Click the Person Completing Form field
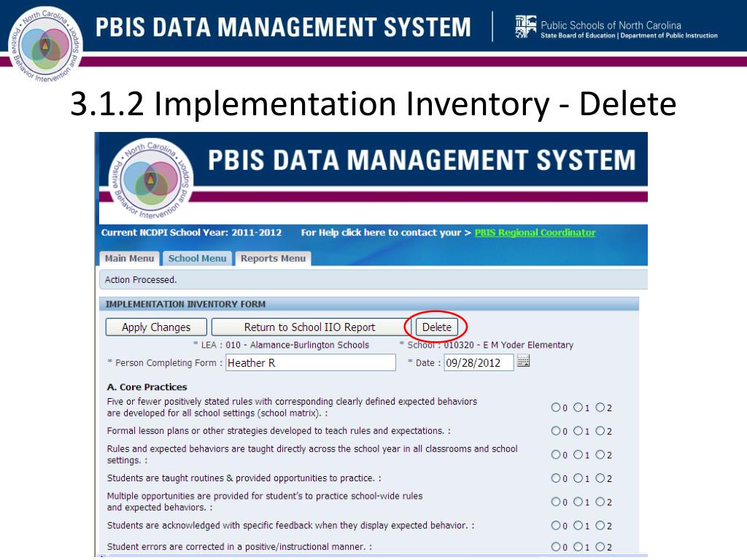The width and height of the screenshot is (747, 560). tap(311, 362)
